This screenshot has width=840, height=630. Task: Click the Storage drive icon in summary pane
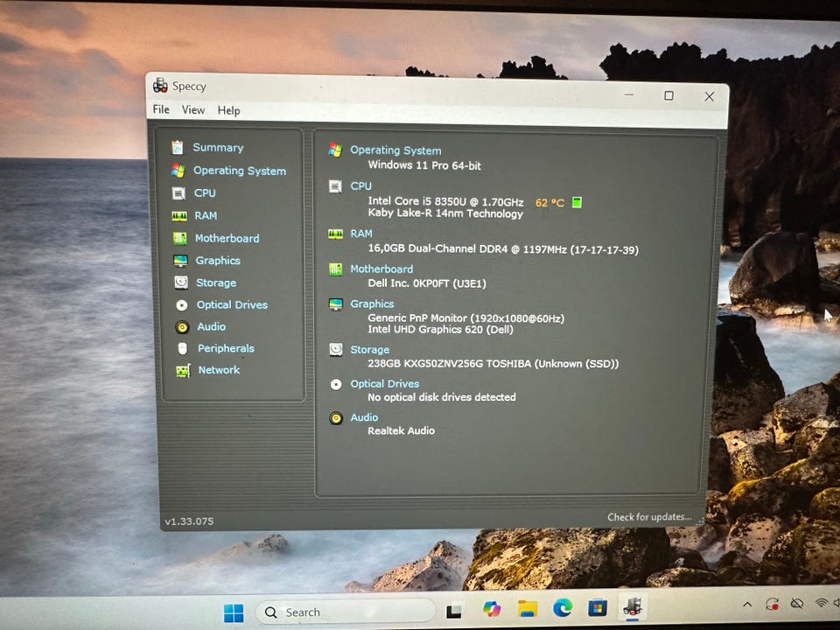(336, 349)
